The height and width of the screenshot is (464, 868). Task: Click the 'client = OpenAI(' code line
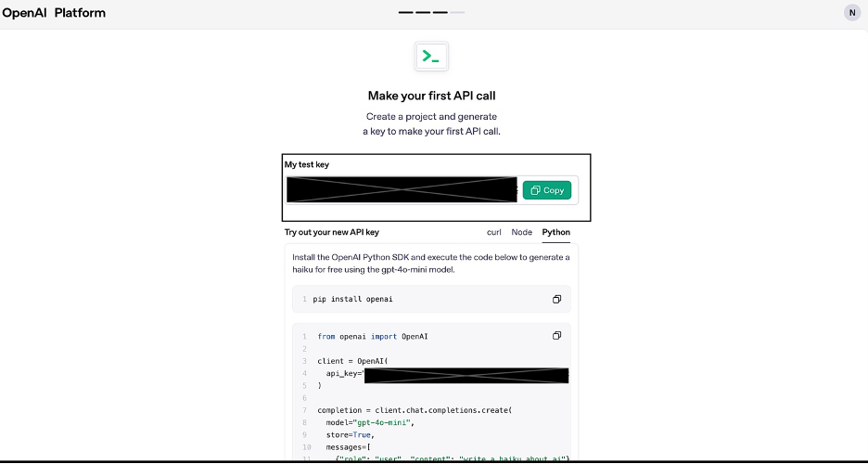352,361
